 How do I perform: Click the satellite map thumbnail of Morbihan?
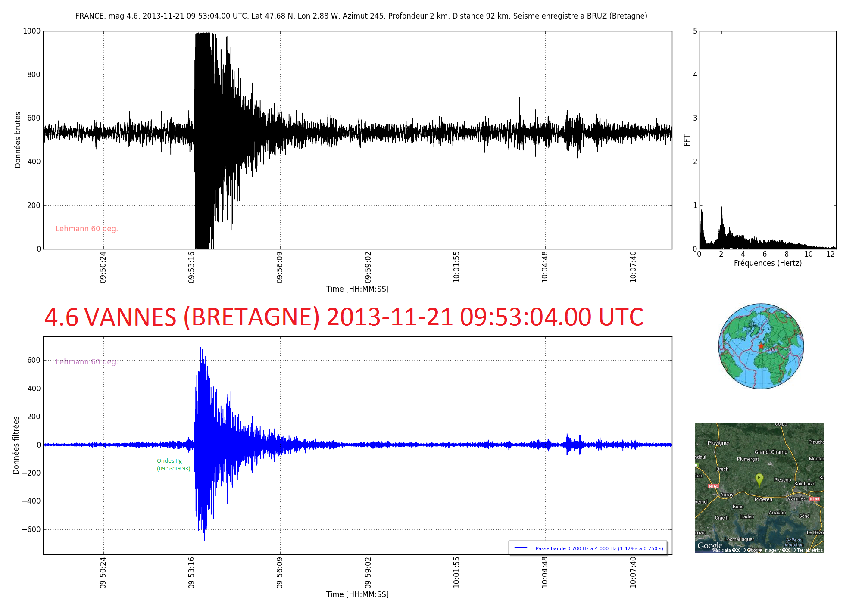(x=759, y=488)
